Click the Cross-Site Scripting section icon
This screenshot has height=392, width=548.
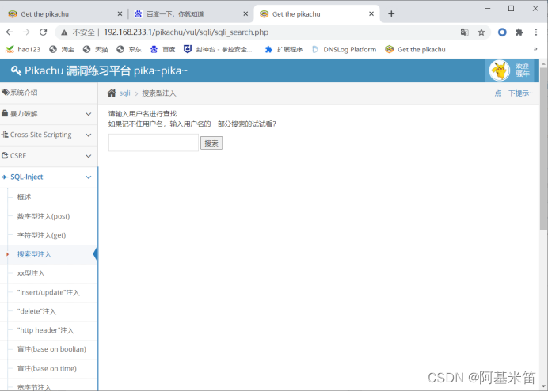[x=5, y=135]
